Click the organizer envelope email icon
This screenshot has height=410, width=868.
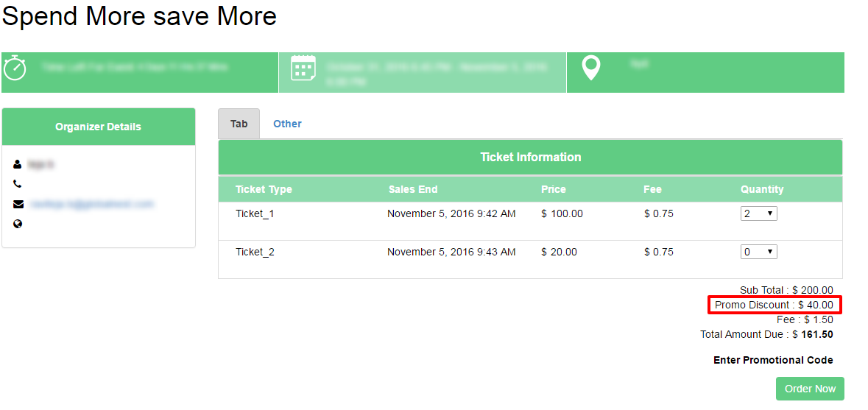18,204
